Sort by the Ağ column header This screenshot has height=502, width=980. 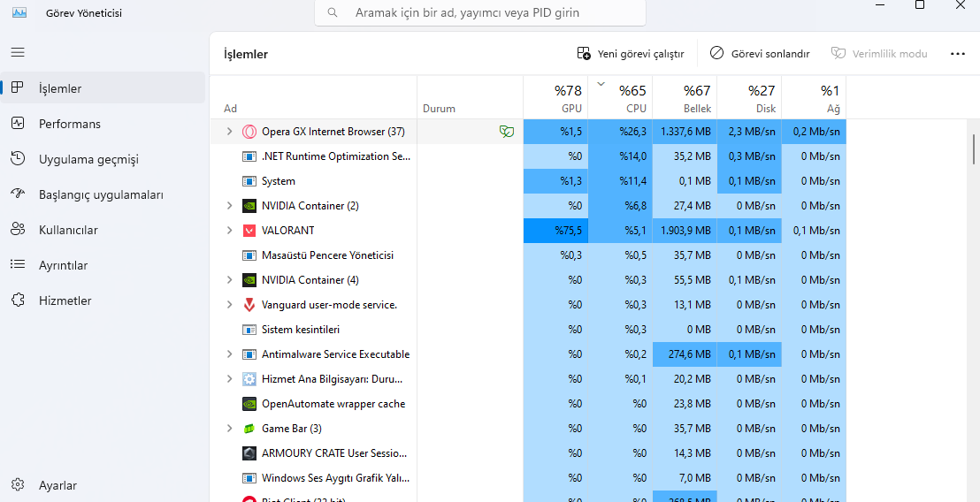pyautogui.click(x=814, y=97)
